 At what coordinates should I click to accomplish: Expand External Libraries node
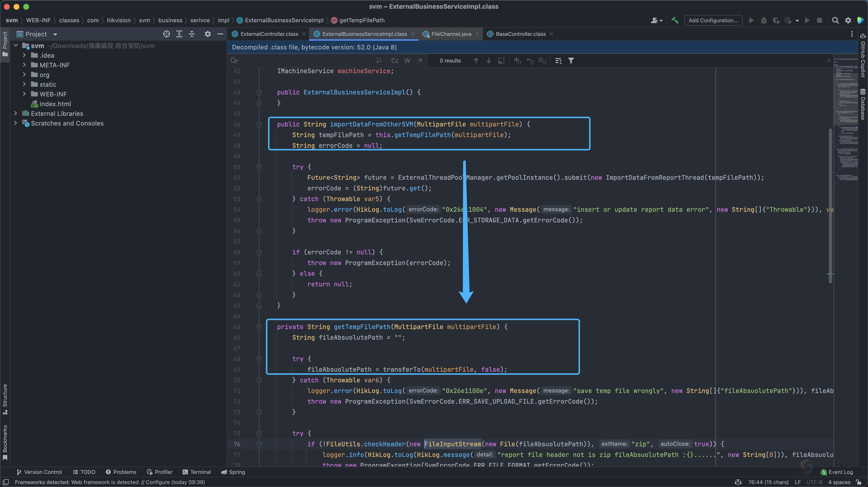tap(15, 114)
